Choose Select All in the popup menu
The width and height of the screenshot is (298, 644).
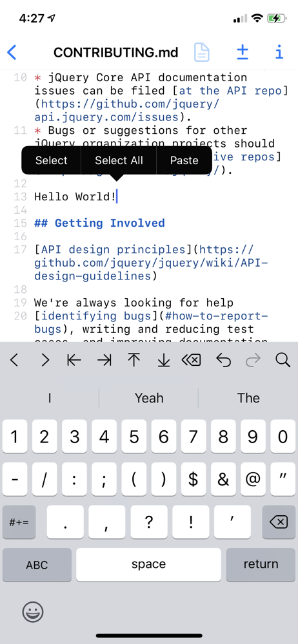click(x=119, y=160)
